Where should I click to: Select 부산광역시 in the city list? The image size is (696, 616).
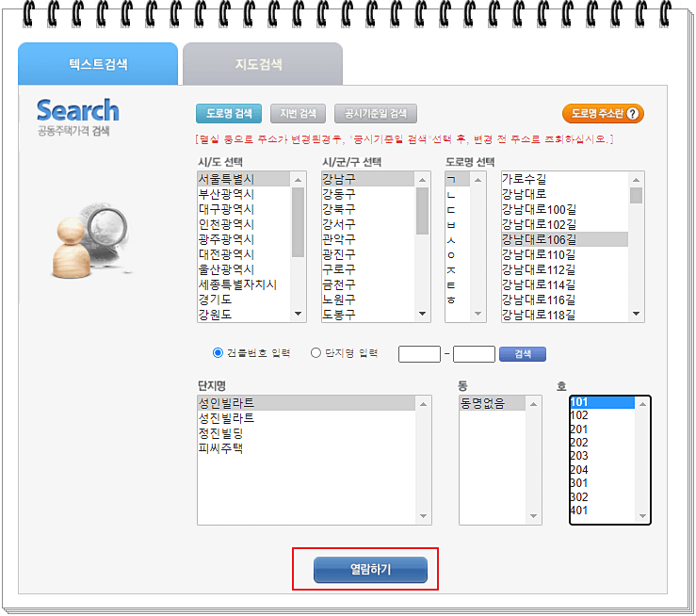pyautogui.click(x=243, y=194)
